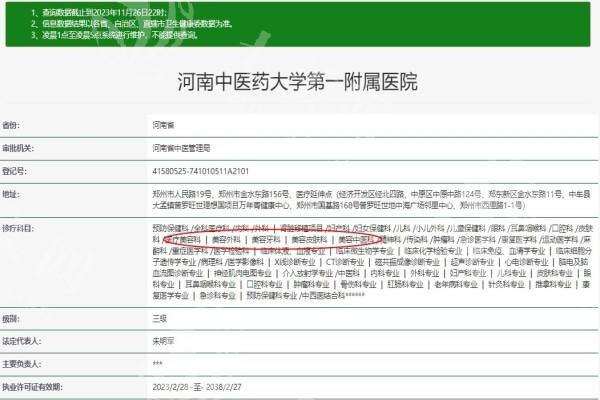
Task: Click the 登记号 label
Action: [14, 171]
